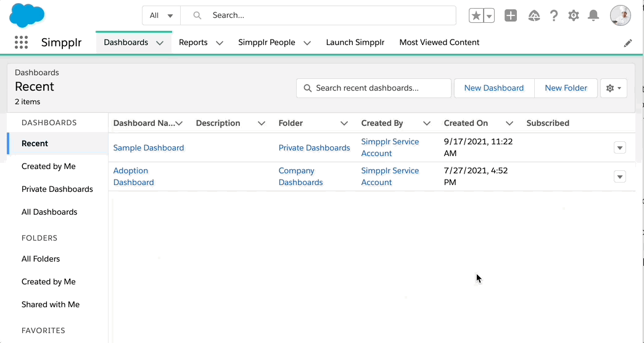Open the Launch Simpplr tab
Screen dimensions: 644x343
click(x=355, y=43)
